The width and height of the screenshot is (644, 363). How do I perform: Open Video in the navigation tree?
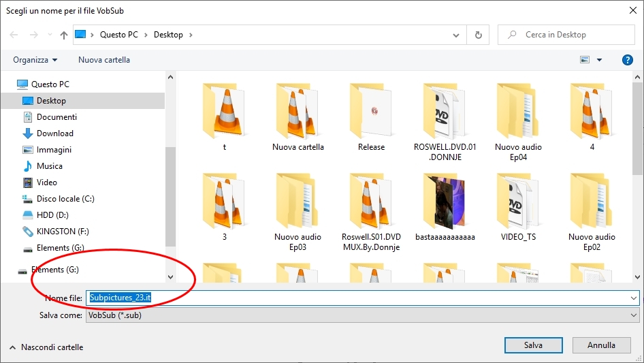(x=40, y=183)
